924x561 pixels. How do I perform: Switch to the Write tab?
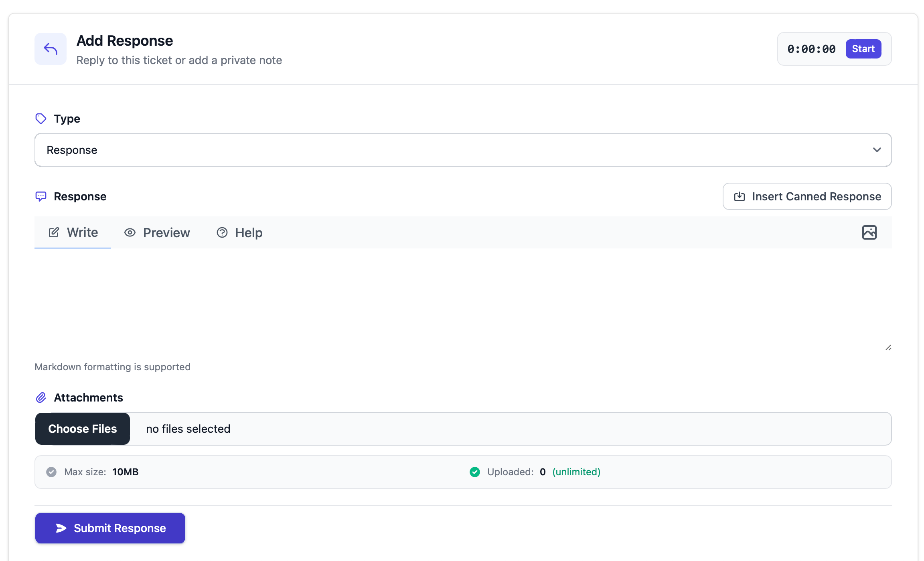click(73, 232)
